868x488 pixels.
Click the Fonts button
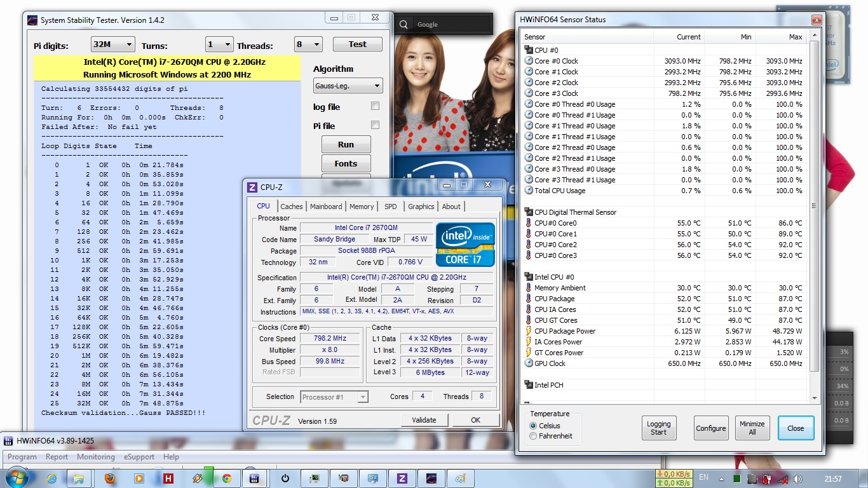coord(346,163)
